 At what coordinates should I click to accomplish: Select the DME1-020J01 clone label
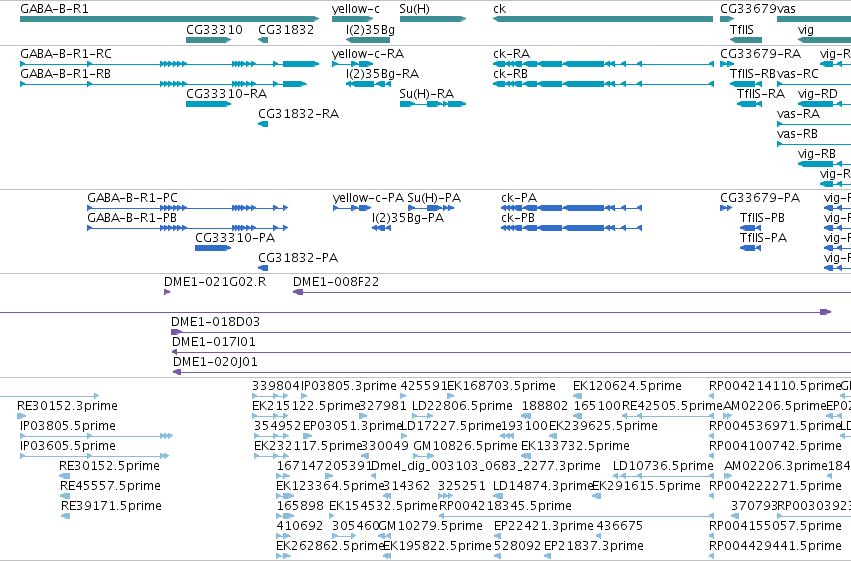[x=215, y=362]
